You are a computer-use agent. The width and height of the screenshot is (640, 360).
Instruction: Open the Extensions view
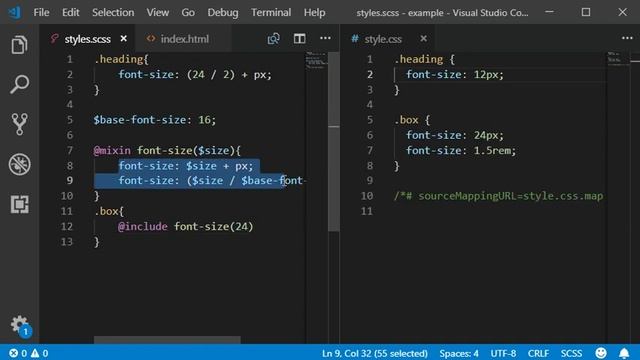[19, 204]
